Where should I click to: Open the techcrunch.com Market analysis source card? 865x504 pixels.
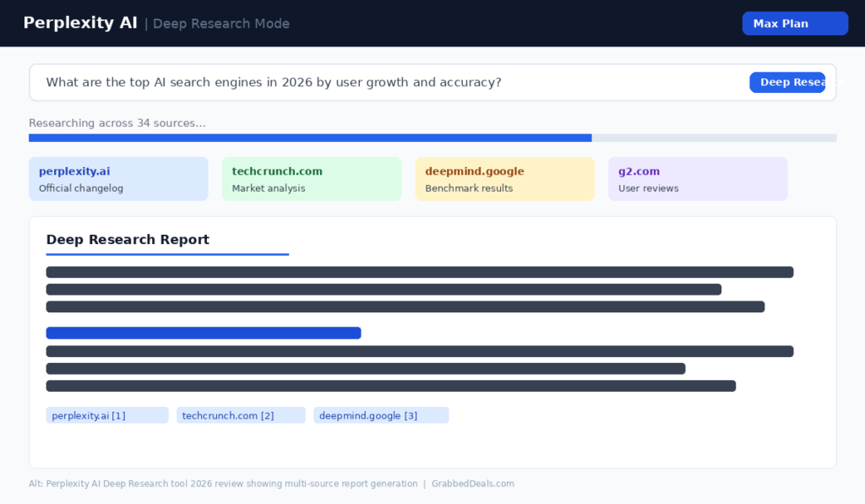[x=312, y=179]
